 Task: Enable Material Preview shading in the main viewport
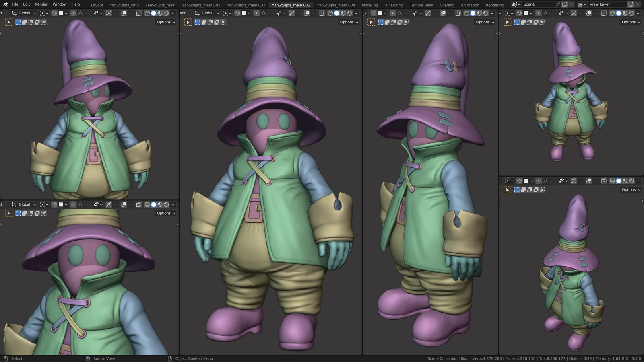(343, 13)
